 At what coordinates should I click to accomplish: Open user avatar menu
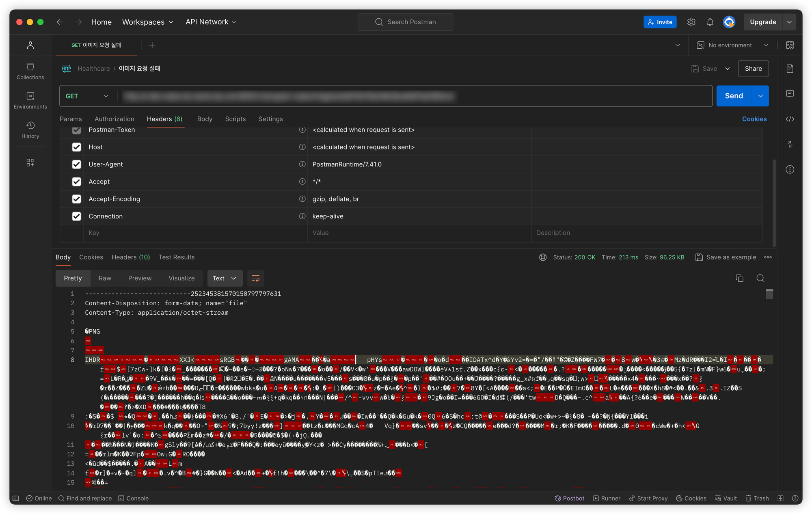coord(729,22)
